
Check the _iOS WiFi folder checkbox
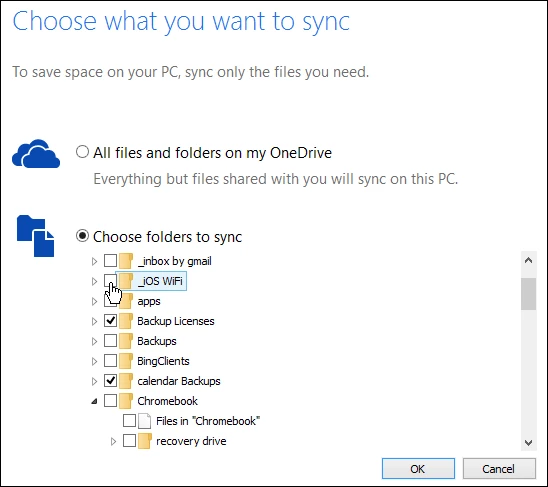coord(110,281)
